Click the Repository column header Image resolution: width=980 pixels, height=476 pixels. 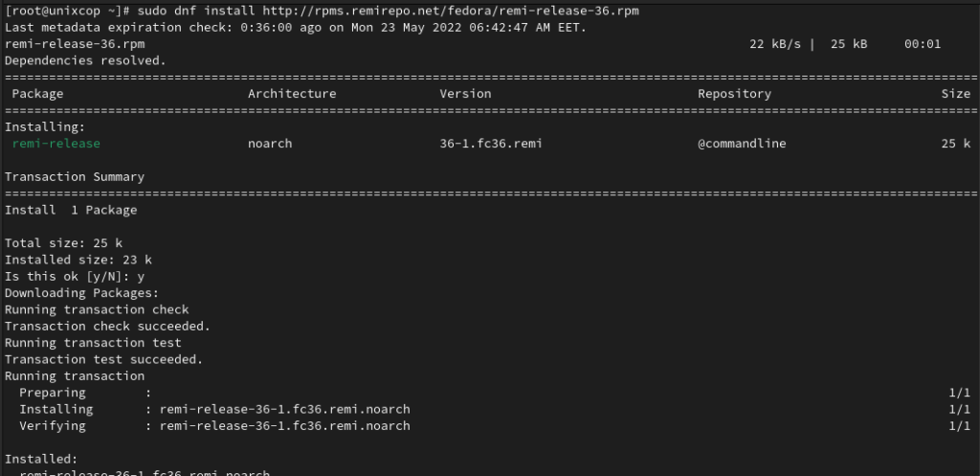(x=734, y=94)
